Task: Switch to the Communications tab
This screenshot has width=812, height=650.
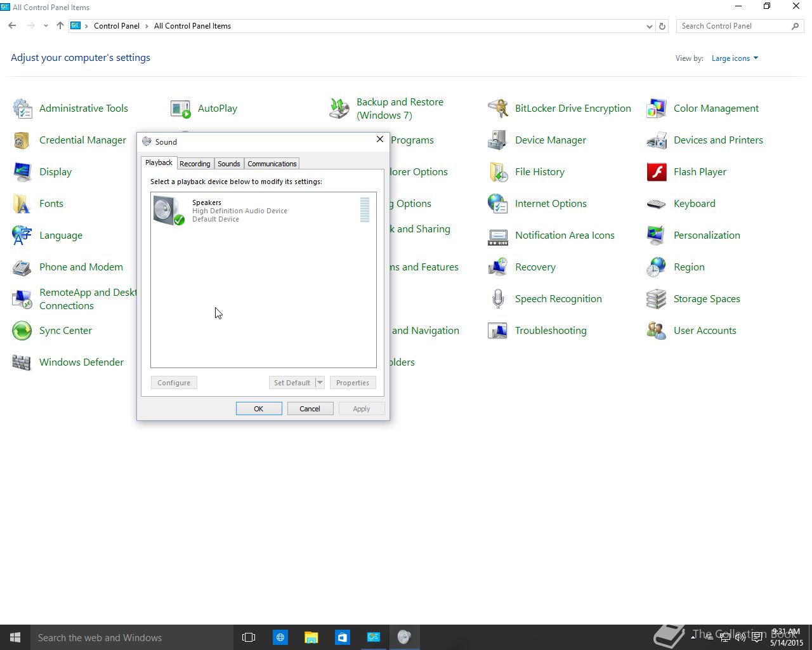Action: [272, 164]
